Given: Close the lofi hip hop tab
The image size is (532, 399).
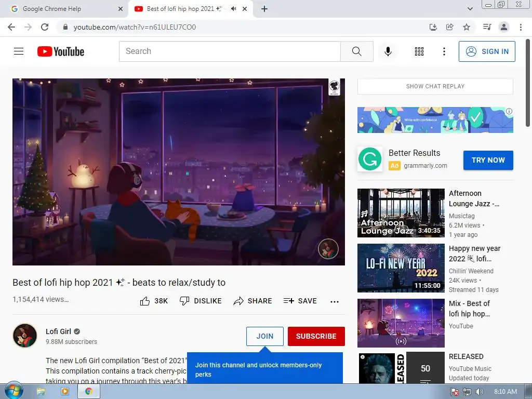Looking at the screenshot, I should pos(245,9).
